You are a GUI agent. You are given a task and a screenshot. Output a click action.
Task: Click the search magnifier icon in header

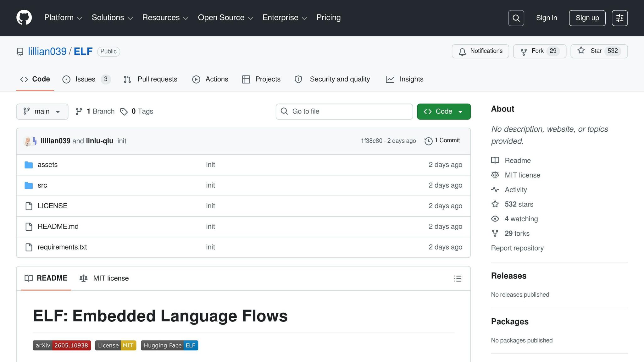pyautogui.click(x=516, y=18)
